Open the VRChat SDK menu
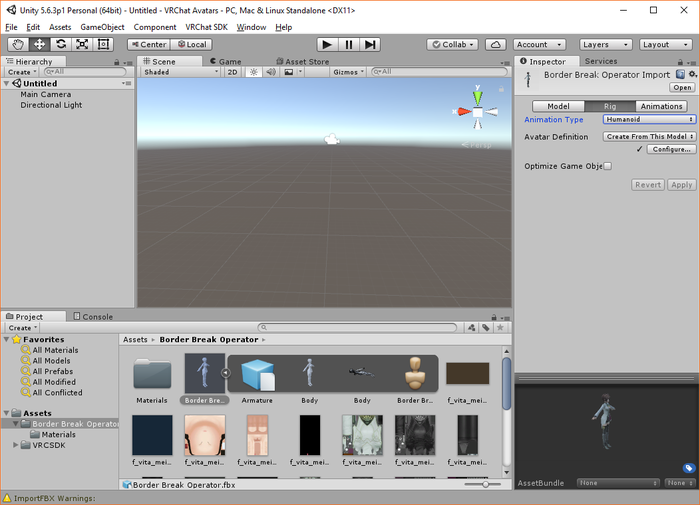Image resolution: width=700 pixels, height=505 pixels. (206, 27)
